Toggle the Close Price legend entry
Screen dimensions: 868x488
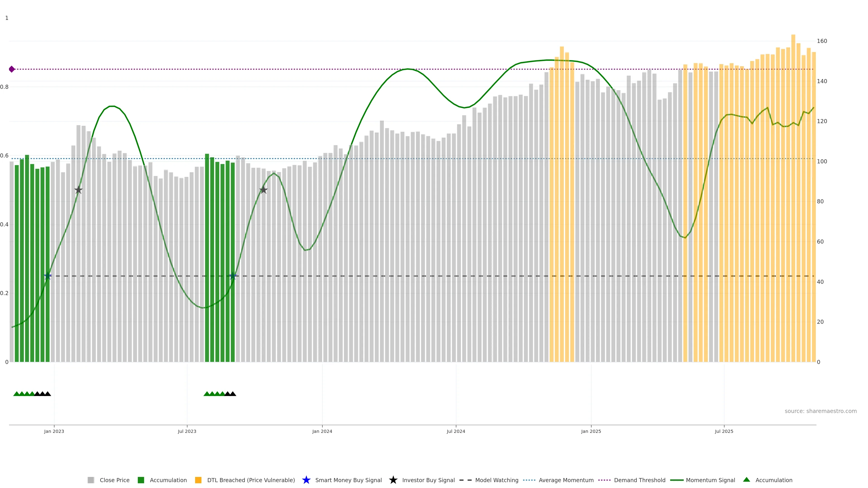click(114, 480)
